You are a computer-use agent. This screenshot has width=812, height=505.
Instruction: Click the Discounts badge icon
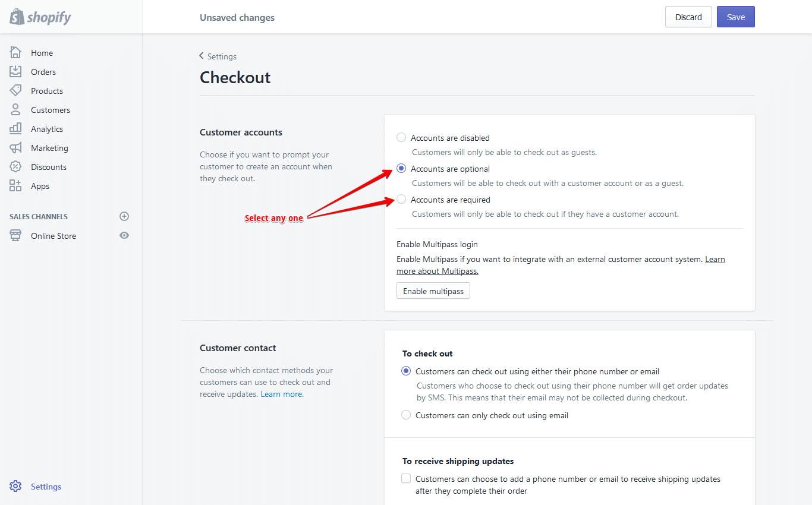15,167
